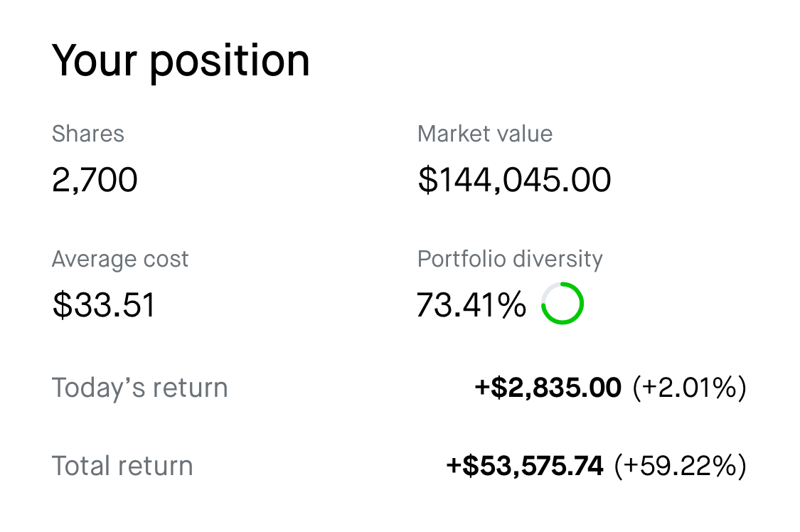Click the +$2,835.00 today's return amount
Screen dimensions: 800x532
coord(548,388)
